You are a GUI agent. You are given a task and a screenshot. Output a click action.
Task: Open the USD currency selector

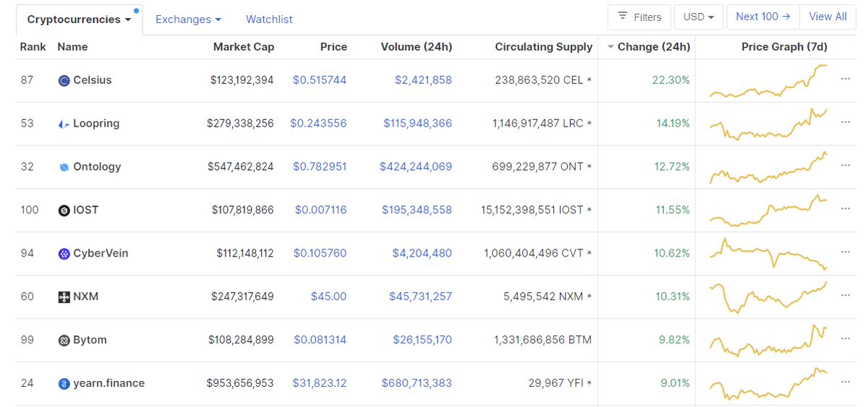pos(698,17)
